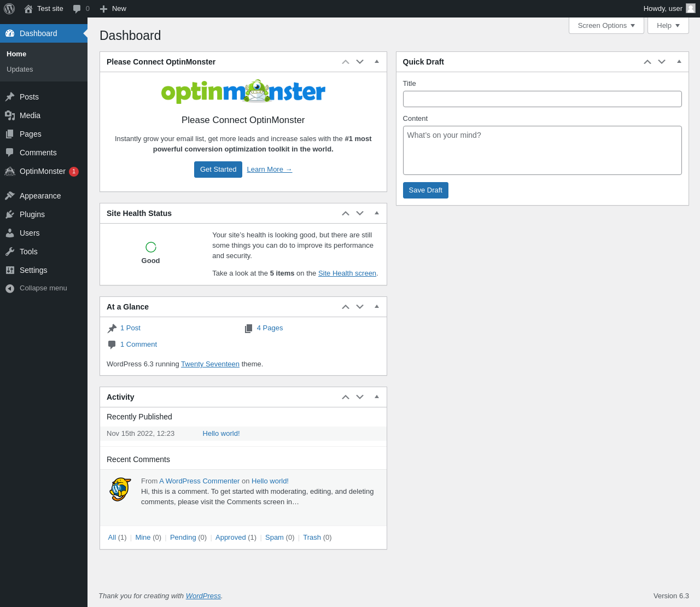This screenshot has height=607, width=700.
Task: Open Test site home icon
Action: pos(28,9)
